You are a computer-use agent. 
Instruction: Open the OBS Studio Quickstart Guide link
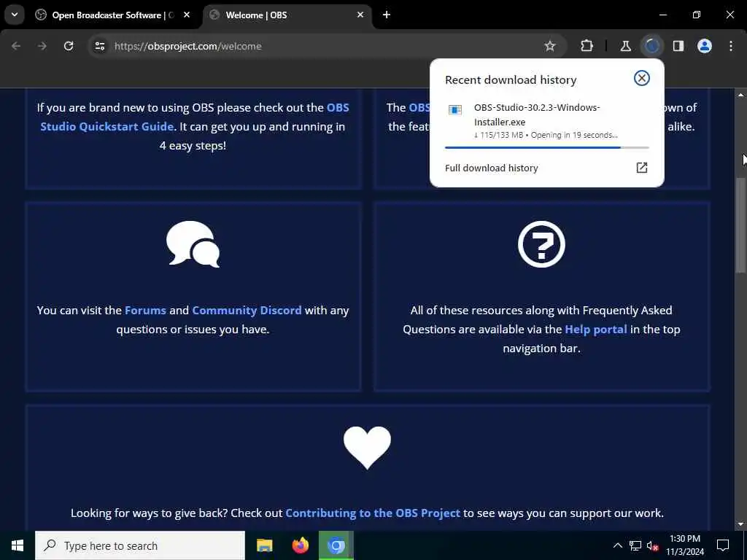[x=194, y=117]
